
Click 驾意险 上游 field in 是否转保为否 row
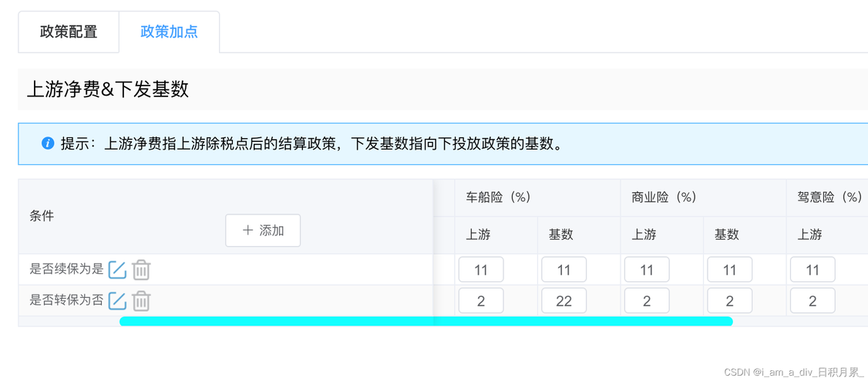[812, 301]
